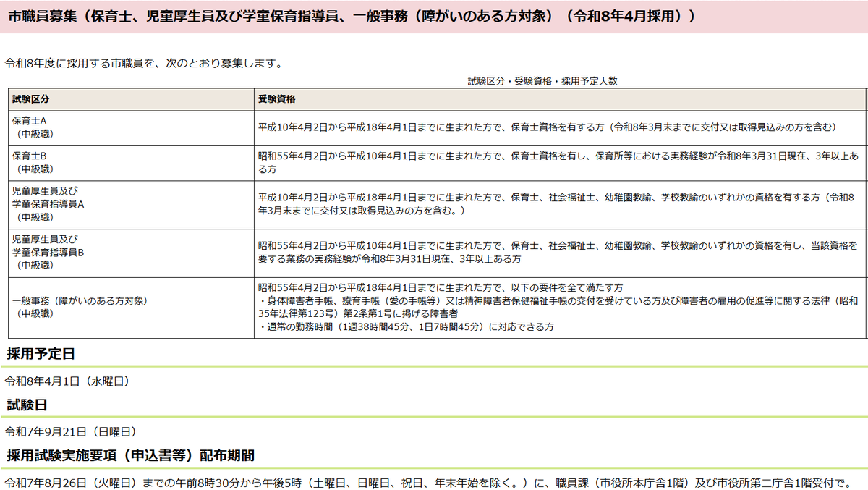Click the bullet about 通常の勤務時間（1週38時間45分
868x490 pixels.
(x=407, y=327)
